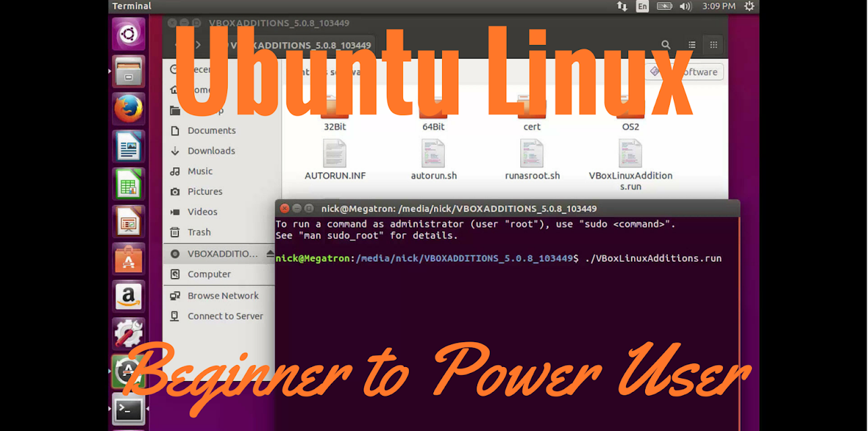The height and width of the screenshot is (431, 868).
Task: Click the Run Software button
Action: click(685, 71)
